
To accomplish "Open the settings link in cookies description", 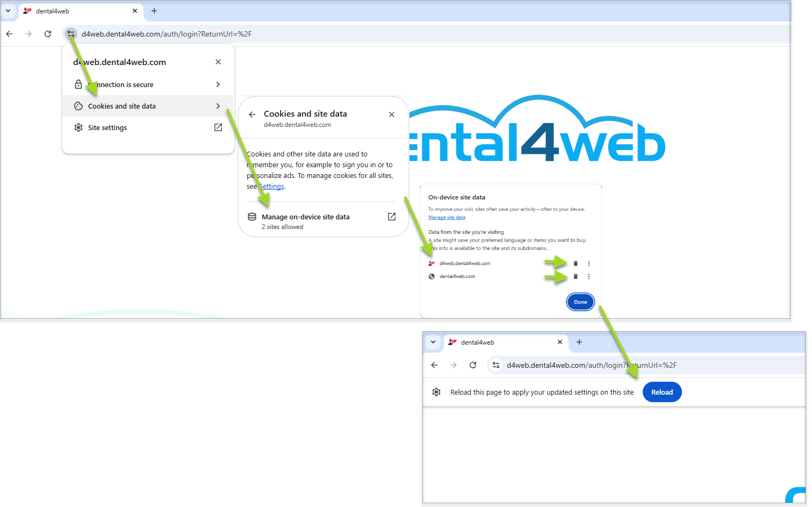I will [272, 187].
